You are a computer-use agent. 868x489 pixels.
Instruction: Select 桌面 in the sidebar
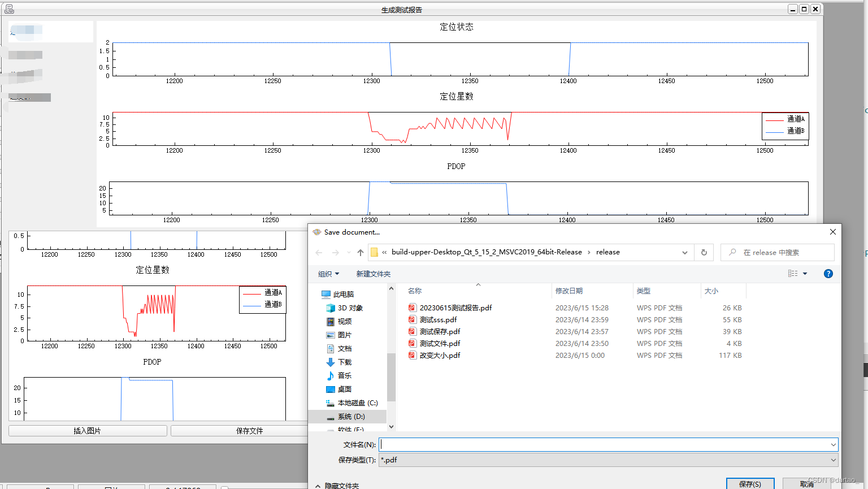(x=344, y=389)
